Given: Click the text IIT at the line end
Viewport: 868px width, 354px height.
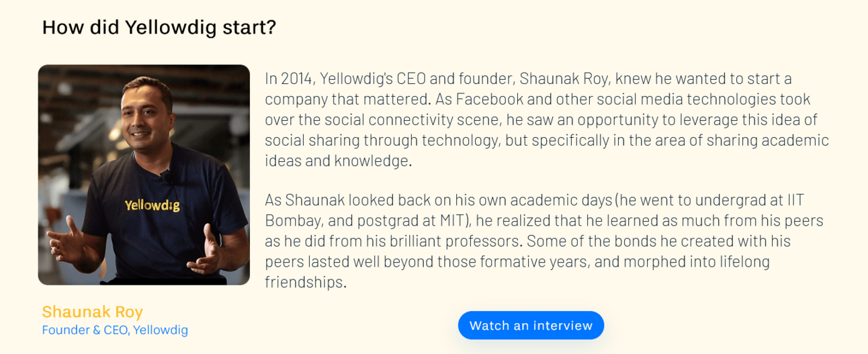Looking at the screenshot, I should pos(793,200).
